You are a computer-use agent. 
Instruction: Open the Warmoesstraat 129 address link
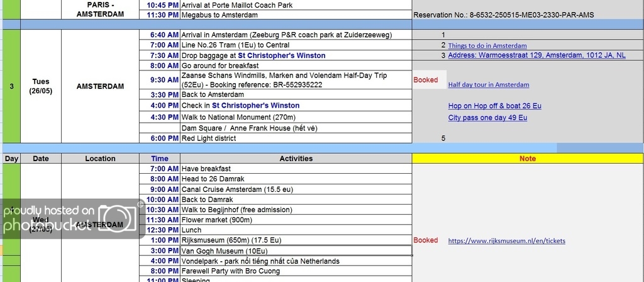click(x=537, y=55)
